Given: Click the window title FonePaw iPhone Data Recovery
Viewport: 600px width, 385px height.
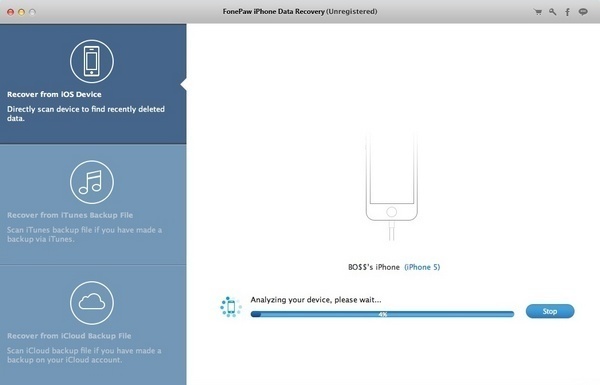Looking at the screenshot, I should pyautogui.click(x=300, y=11).
